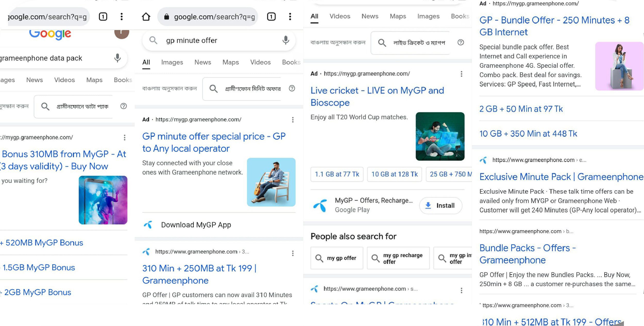Tap the Install button for MyGP app
The height and width of the screenshot is (326, 644).
[441, 205]
